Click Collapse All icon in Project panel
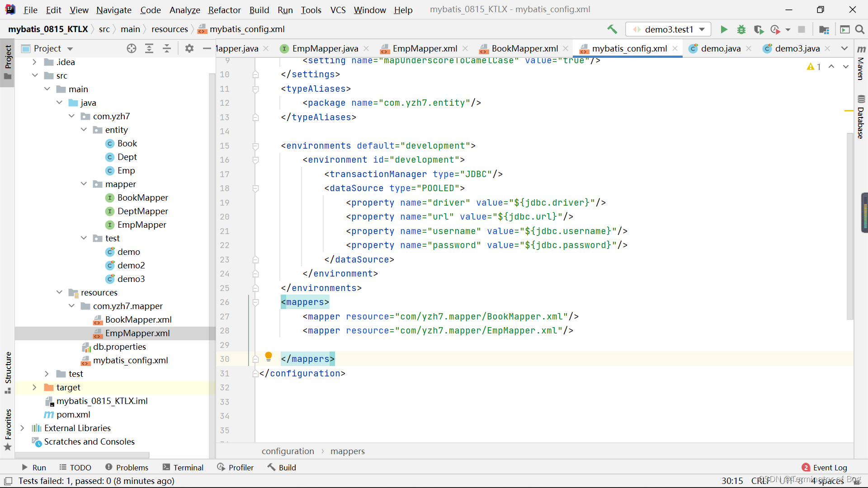 (x=167, y=48)
